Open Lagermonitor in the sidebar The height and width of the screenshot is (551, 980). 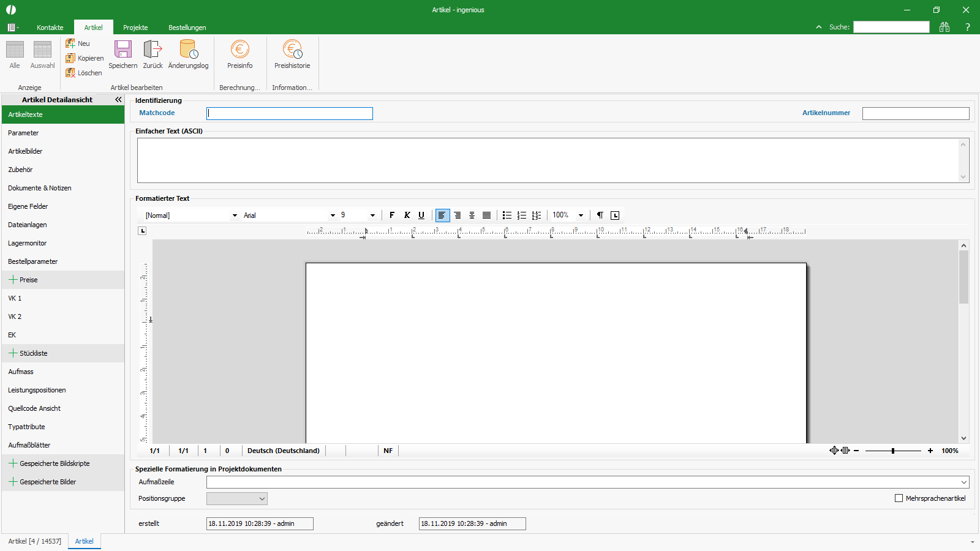[x=62, y=243]
